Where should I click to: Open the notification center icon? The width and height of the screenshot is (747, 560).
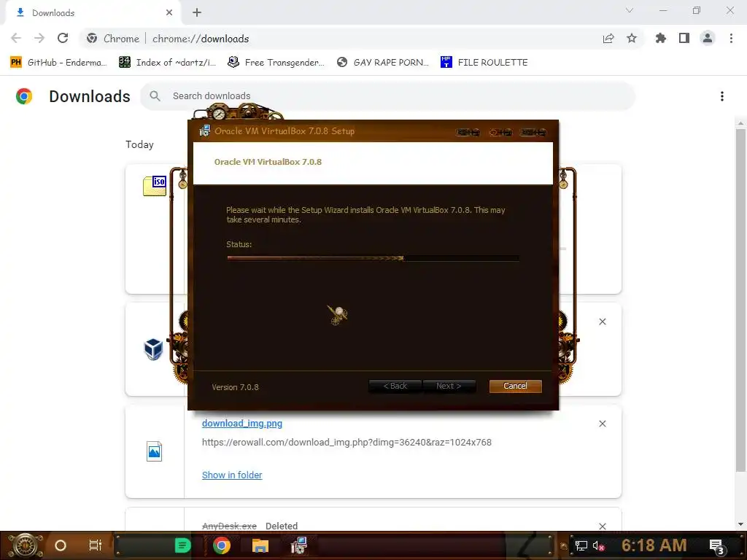pos(717,546)
